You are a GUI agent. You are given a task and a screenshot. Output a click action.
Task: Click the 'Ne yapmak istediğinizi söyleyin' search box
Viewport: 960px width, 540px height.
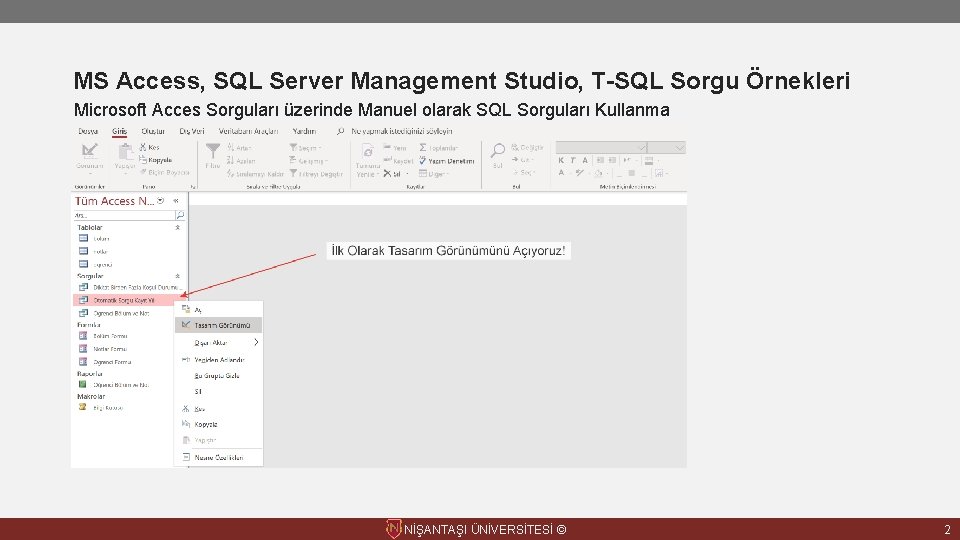402,131
